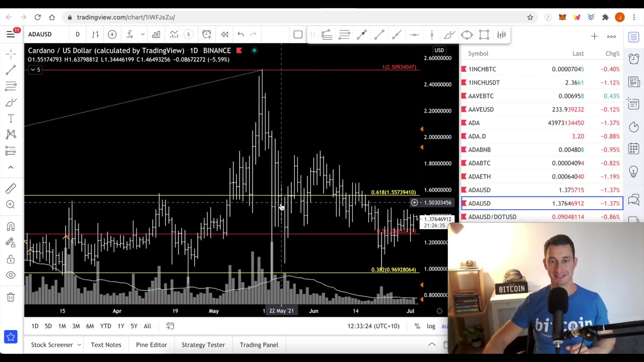Open the financials bar chart icon
Image resolution: width=644 pixels, height=362 pixels.
point(156,34)
